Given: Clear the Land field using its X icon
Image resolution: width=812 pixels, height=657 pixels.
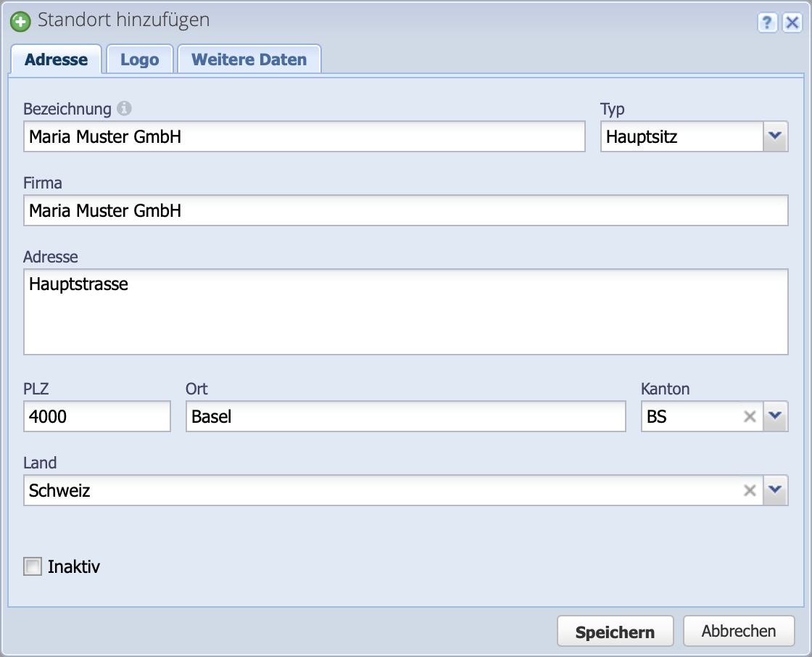Looking at the screenshot, I should click(749, 490).
